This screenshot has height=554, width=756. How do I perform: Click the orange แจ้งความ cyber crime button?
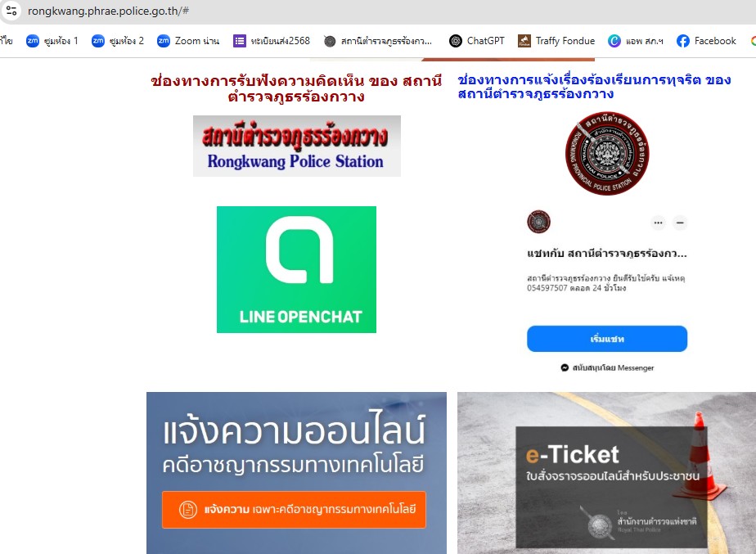point(294,510)
